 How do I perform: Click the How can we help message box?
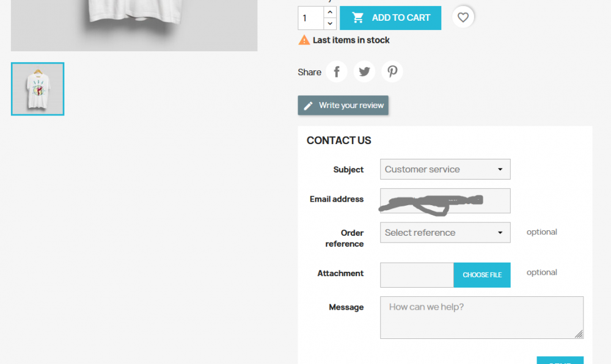(481, 318)
